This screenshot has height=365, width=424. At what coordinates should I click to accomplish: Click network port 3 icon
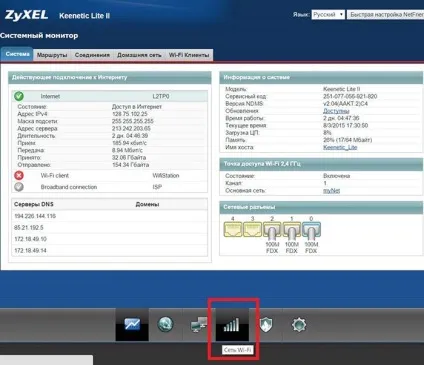click(x=252, y=229)
